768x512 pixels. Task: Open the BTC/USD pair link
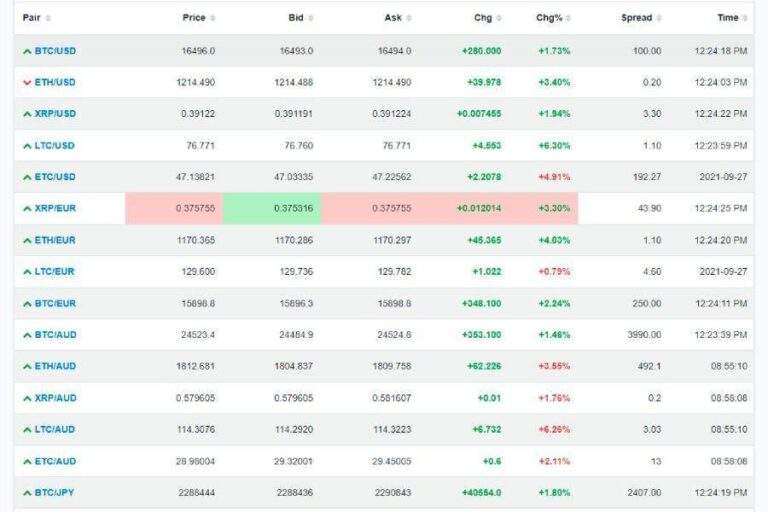(55, 51)
